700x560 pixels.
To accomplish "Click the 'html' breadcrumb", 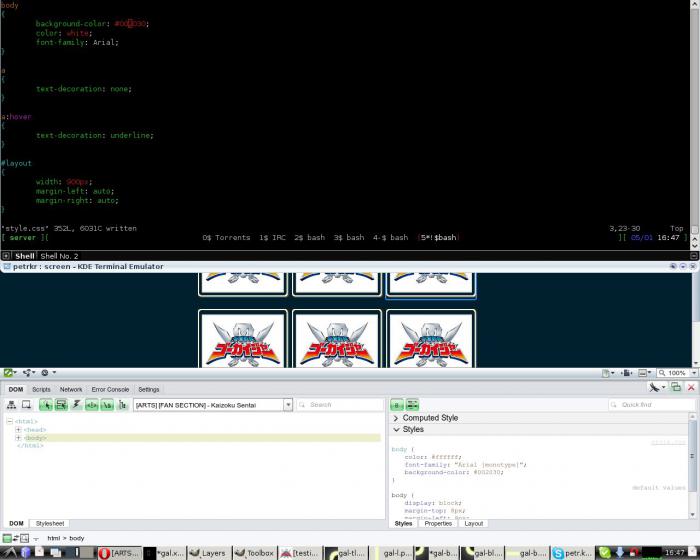I will 54,538.
